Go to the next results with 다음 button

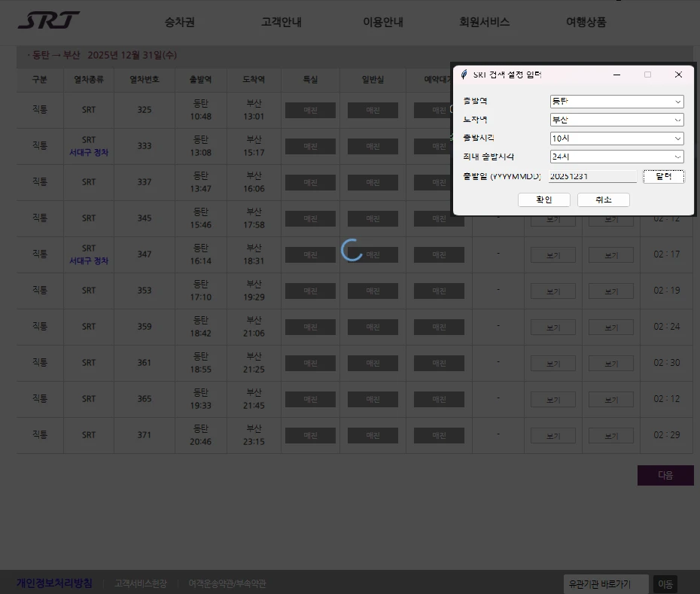[665, 475]
